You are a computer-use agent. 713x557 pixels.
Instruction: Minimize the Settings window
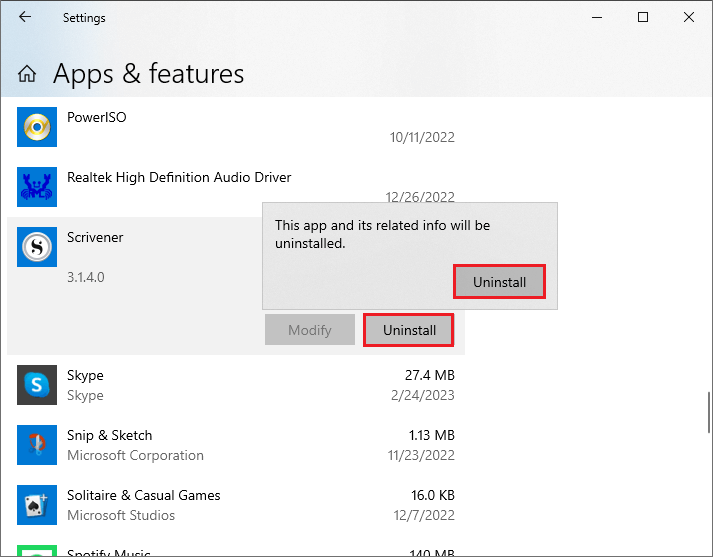click(597, 17)
